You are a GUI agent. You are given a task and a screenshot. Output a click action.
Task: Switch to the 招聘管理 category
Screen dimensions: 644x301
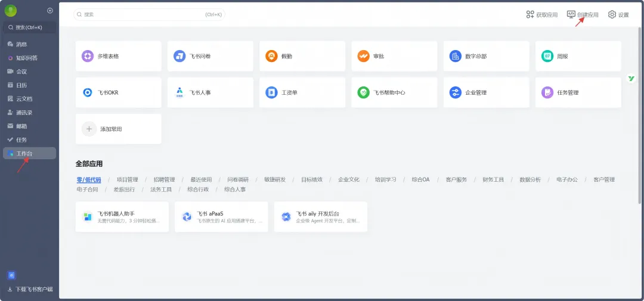(x=165, y=179)
